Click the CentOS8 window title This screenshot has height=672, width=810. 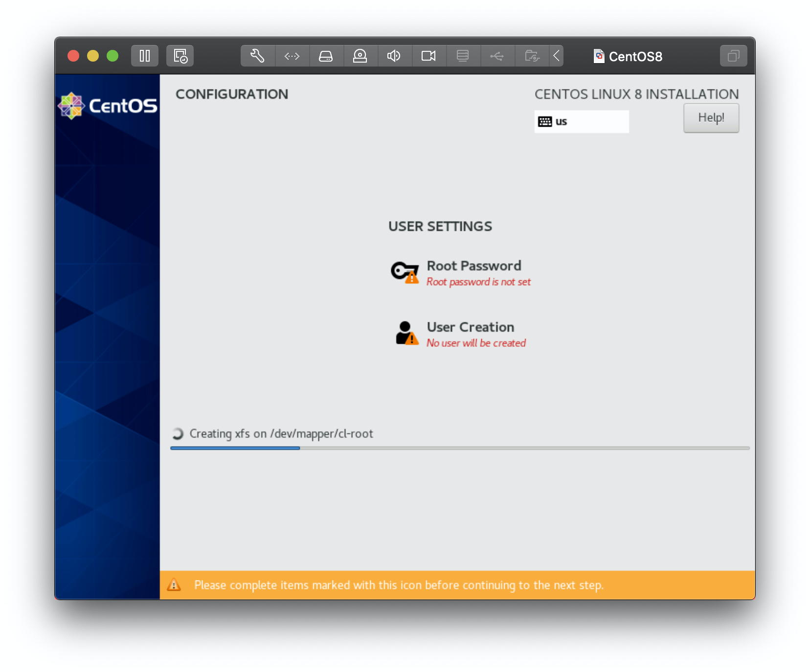pyautogui.click(x=635, y=57)
